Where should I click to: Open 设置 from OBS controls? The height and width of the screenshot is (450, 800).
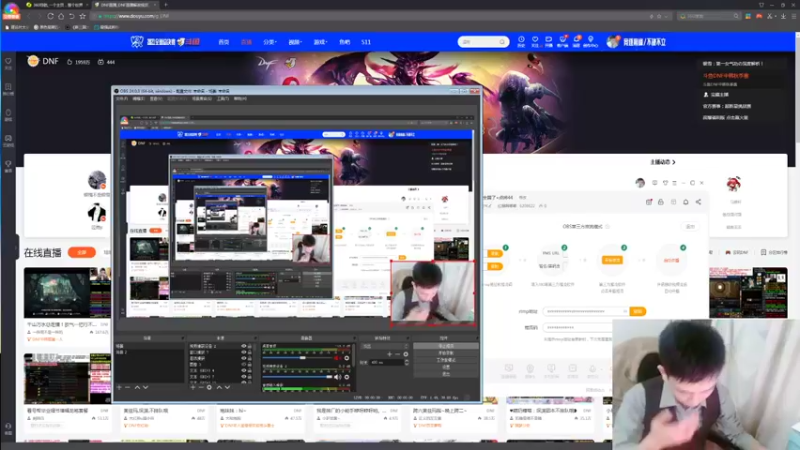(446, 367)
